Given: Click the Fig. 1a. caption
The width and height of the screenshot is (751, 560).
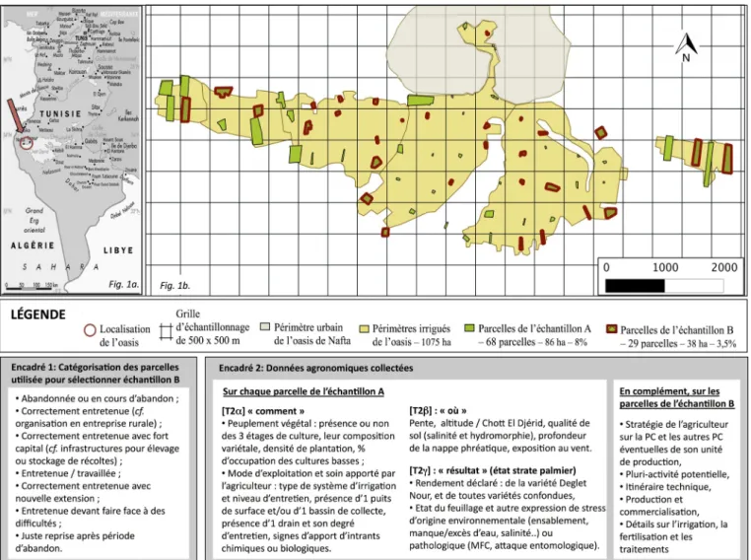Looking at the screenshot, I should pos(123,284).
